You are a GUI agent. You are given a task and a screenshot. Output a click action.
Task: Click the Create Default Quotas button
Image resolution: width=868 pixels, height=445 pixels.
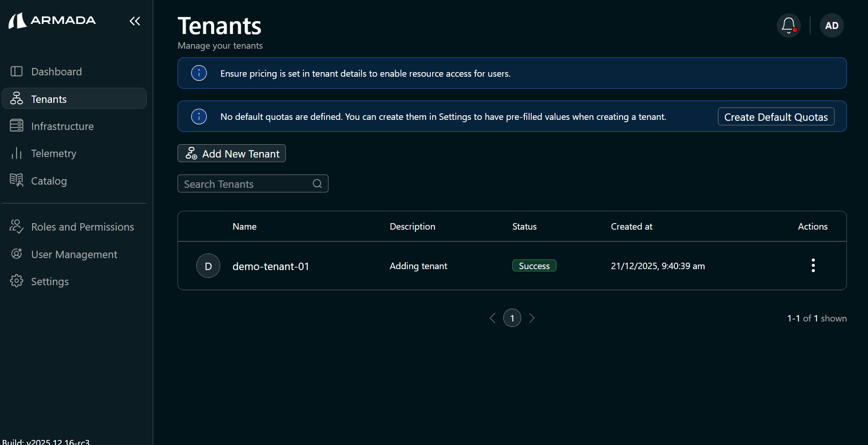[x=776, y=117]
